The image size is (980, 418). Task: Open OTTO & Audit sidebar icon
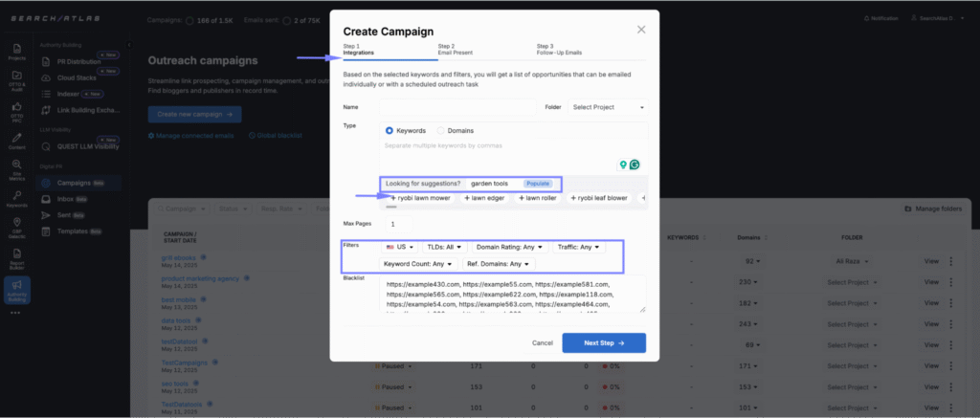tap(17, 80)
